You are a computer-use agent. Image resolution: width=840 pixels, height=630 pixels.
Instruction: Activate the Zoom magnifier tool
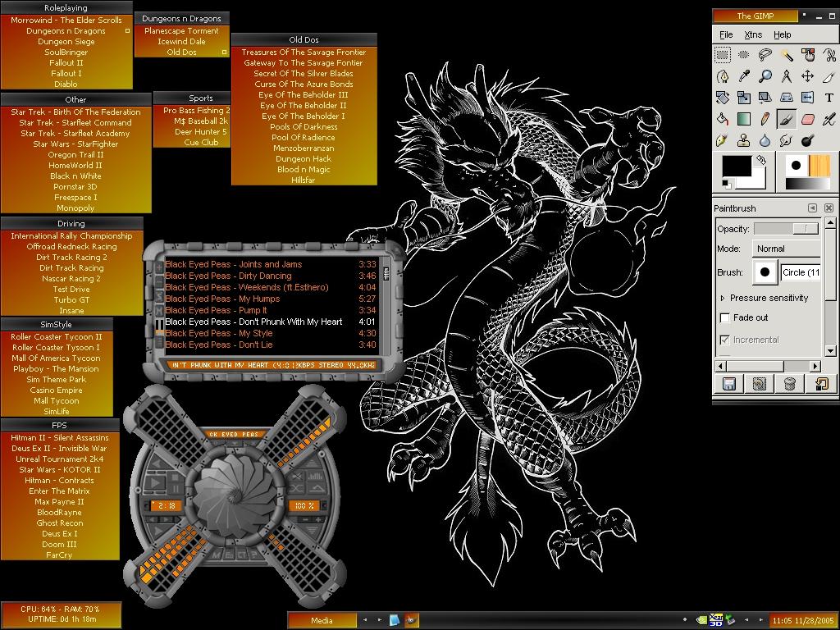[765, 76]
